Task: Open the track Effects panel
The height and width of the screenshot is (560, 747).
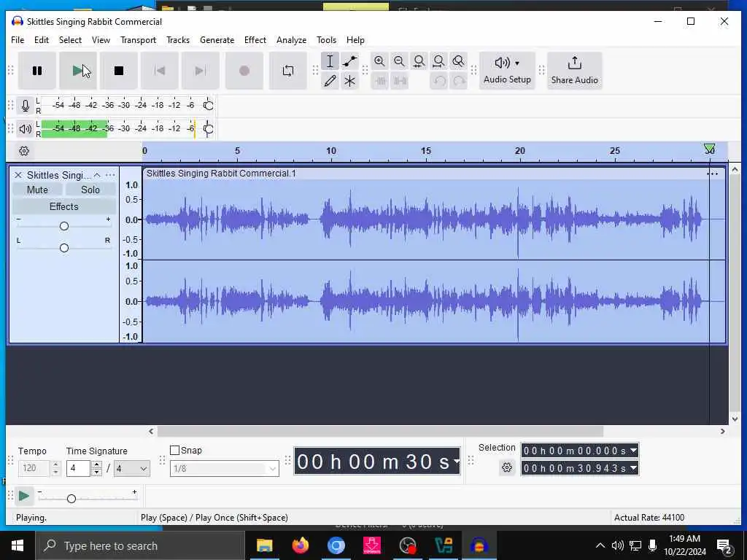Action: (64, 206)
